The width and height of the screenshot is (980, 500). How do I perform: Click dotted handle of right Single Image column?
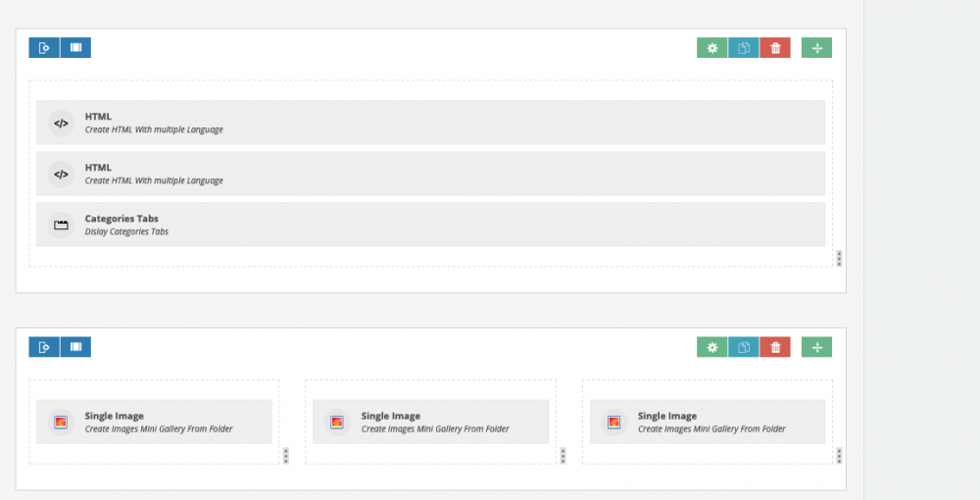pyautogui.click(x=839, y=456)
